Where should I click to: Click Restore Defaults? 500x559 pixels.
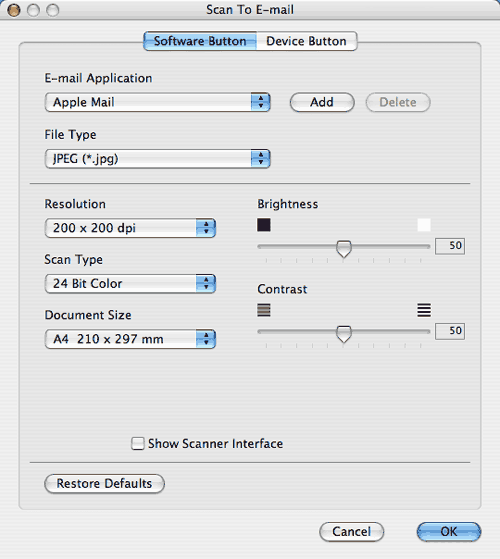point(104,483)
